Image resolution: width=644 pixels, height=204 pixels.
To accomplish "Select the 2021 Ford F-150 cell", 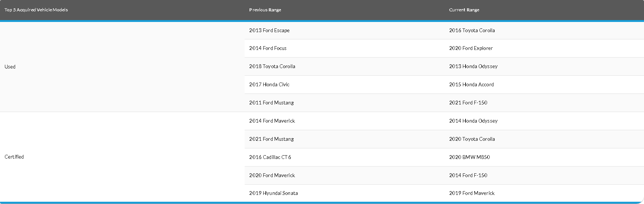I will coord(468,103).
